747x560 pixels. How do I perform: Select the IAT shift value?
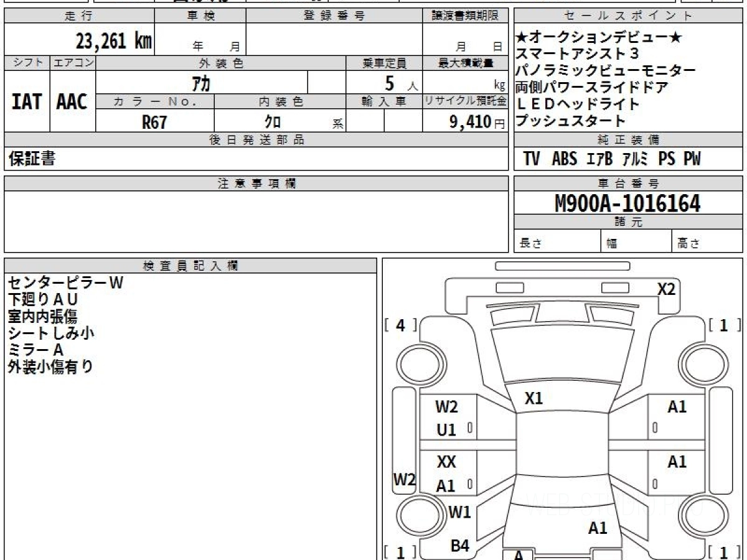point(27,101)
